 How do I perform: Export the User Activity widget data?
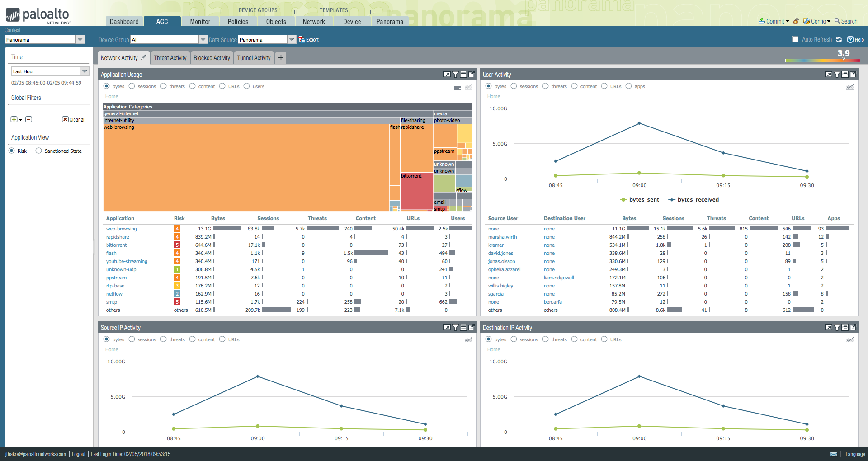tap(853, 75)
